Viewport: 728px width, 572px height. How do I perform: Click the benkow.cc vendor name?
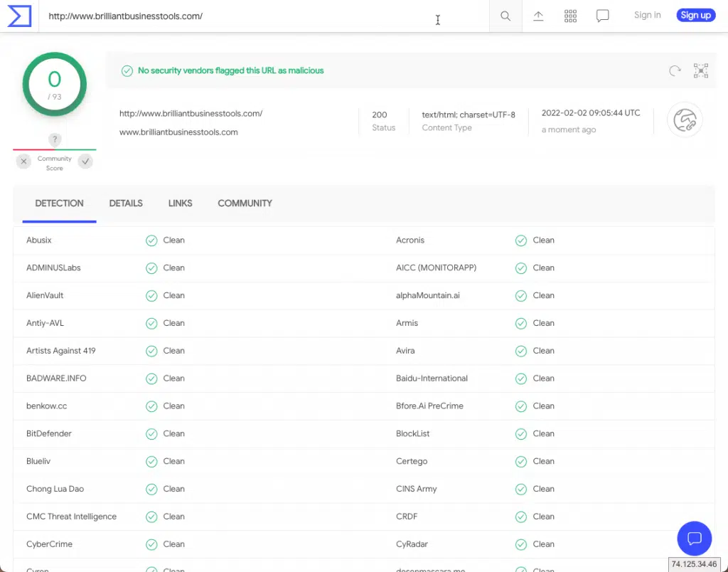[x=46, y=406]
